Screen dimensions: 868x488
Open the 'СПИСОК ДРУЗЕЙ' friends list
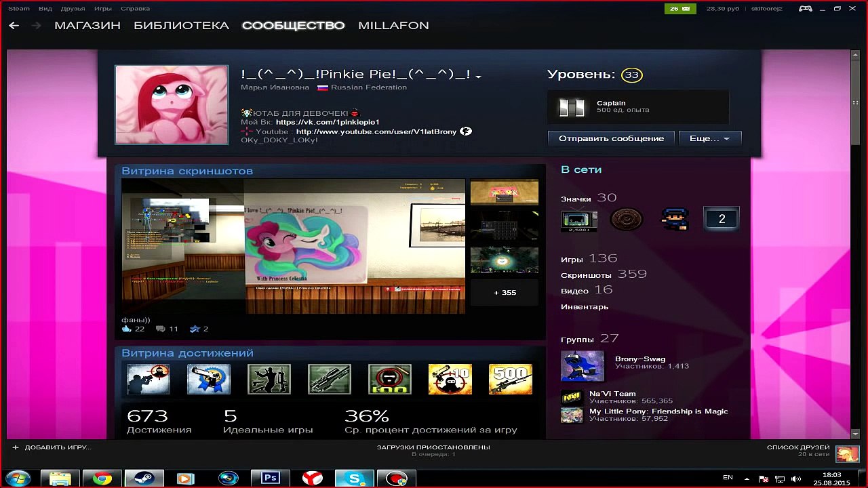(798, 447)
